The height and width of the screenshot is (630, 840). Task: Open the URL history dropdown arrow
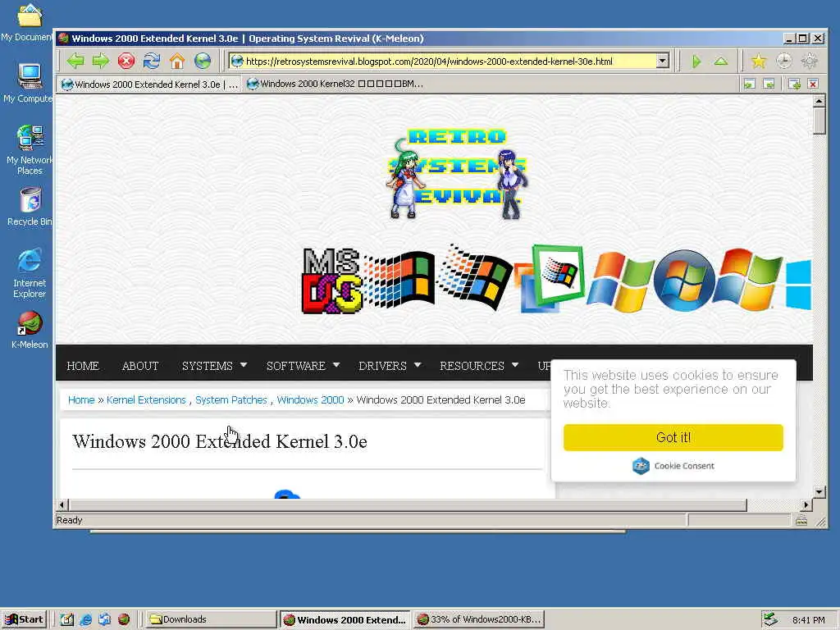coord(662,61)
